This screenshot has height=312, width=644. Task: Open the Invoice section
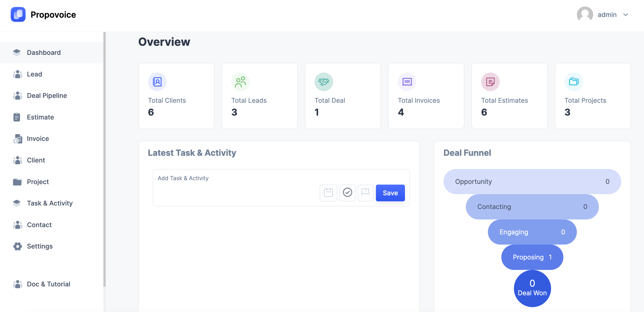pyautogui.click(x=38, y=139)
